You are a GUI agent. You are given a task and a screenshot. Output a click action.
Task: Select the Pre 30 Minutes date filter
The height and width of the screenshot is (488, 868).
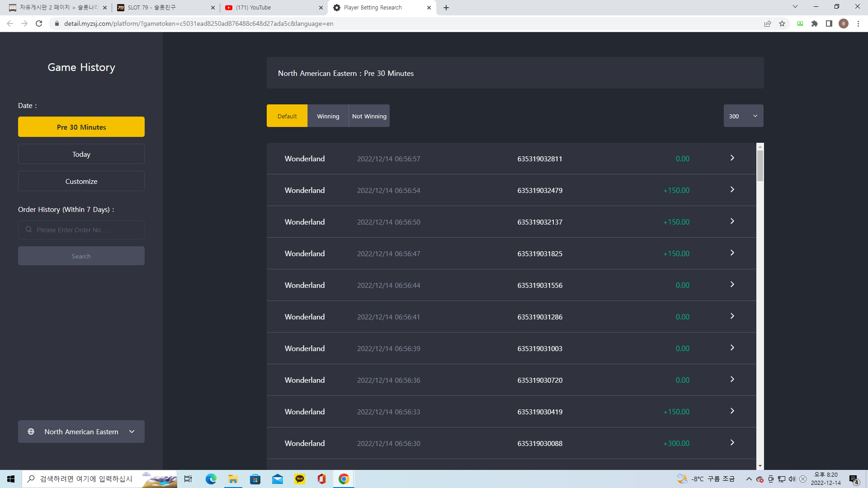(81, 127)
